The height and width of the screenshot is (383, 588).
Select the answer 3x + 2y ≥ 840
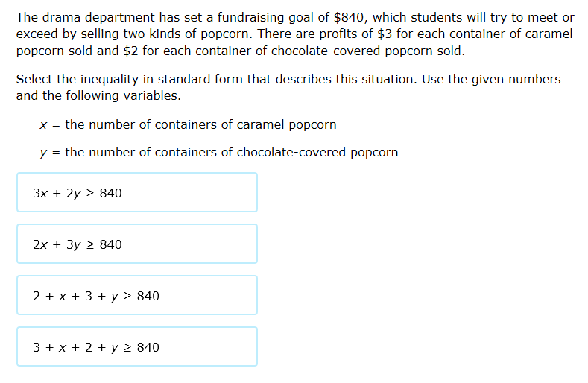click(x=137, y=192)
